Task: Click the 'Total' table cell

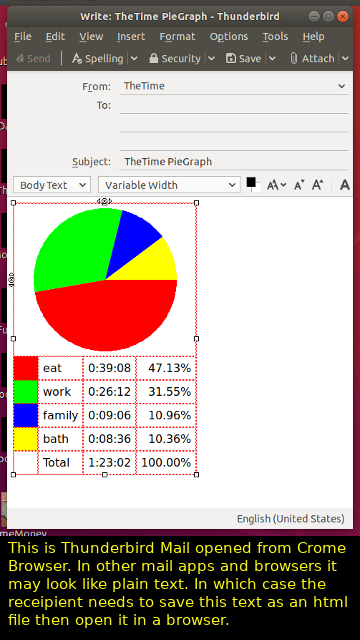Action: (60, 463)
